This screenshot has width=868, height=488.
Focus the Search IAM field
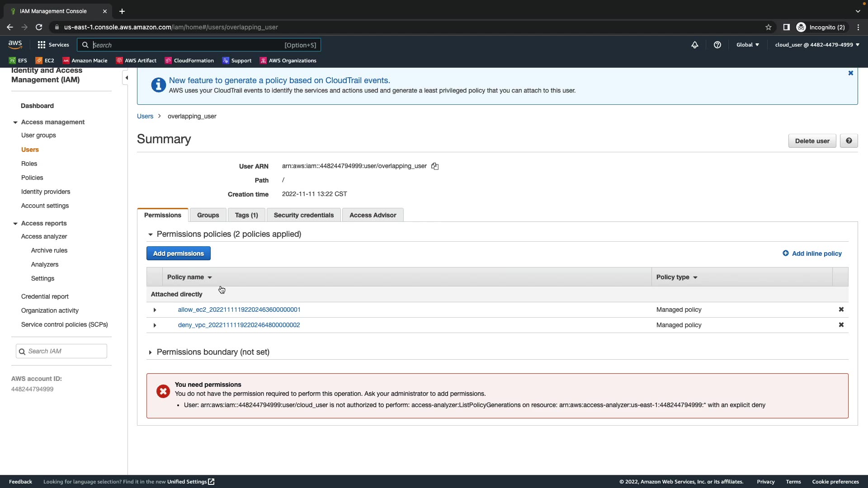coord(66,351)
